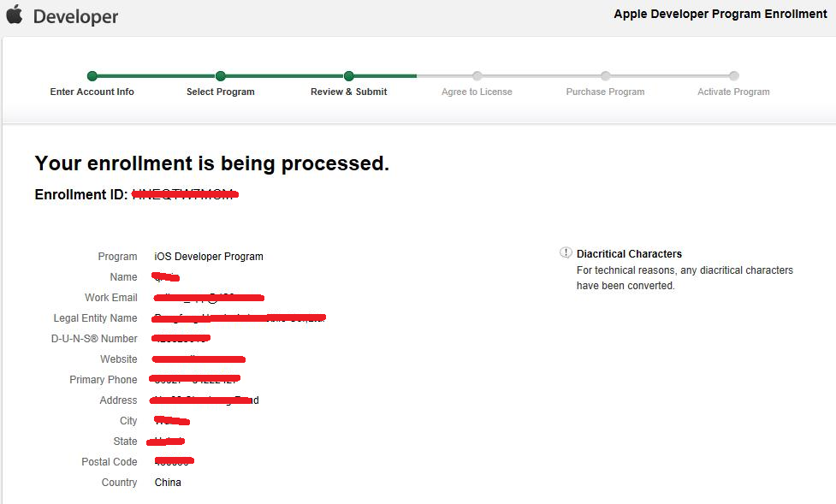Click the Review & Submit progress dot
Screen dimensions: 836x504
point(348,76)
